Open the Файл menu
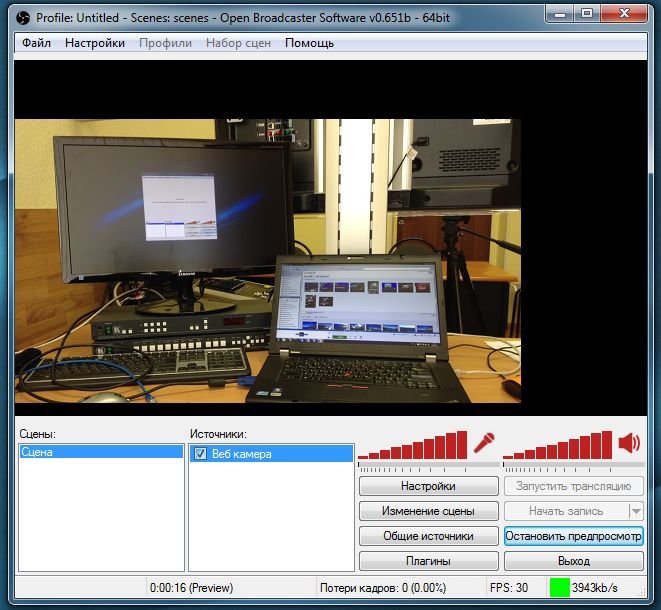The width and height of the screenshot is (661, 610). [36, 43]
